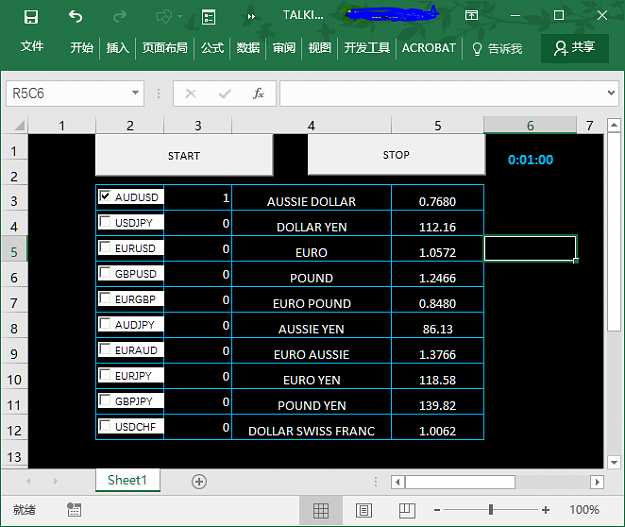The width and height of the screenshot is (625, 527).
Task: Expand the quick access toolbar overflow arrows
Action: pyautogui.click(x=251, y=17)
